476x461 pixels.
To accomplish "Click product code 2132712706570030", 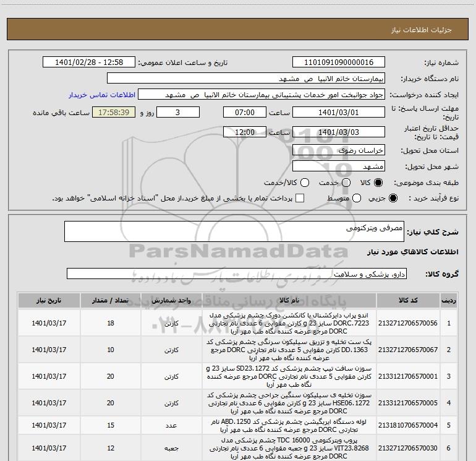I will [x=408, y=448].
